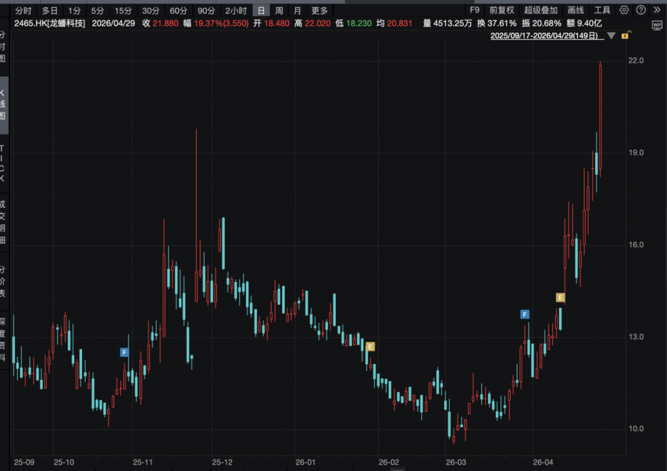Screen dimensions: 667x471
Task: Switch to 分时 intraday tab in top bar
Action: tap(23, 10)
